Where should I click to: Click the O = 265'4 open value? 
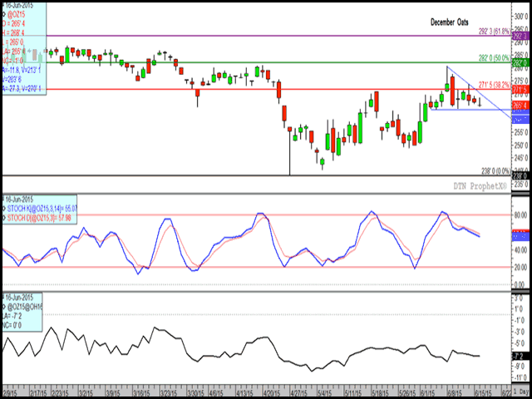coord(13,23)
